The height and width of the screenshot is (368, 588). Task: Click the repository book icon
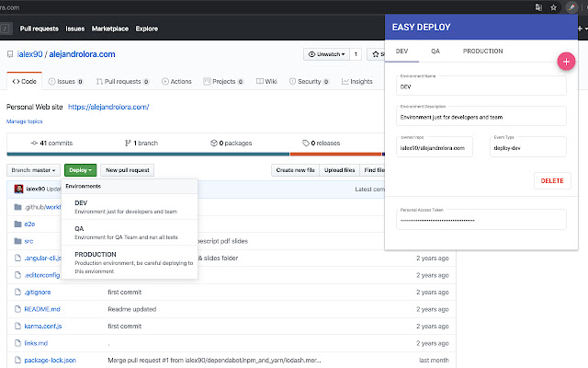click(10, 54)
